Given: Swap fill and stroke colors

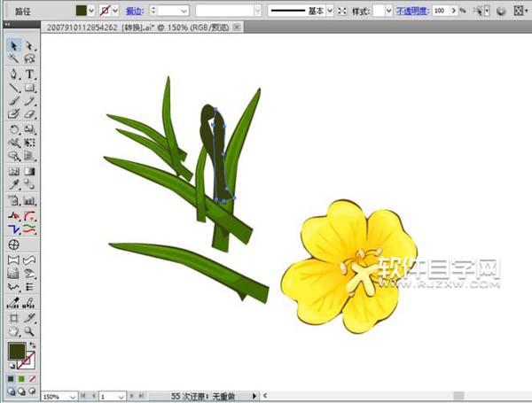Looking at the screenshot, I should point(33,345).
